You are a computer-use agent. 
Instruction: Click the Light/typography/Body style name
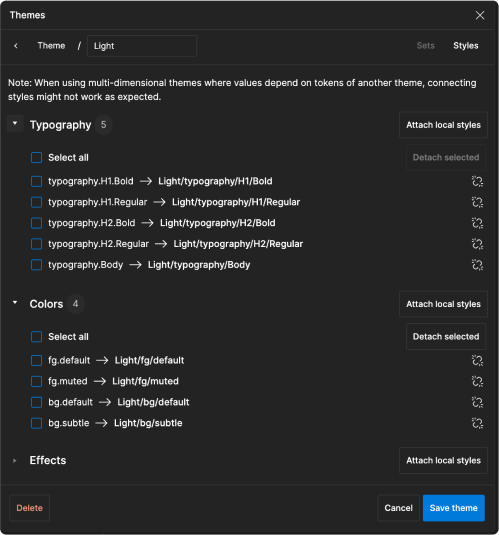tap(199, 265)
